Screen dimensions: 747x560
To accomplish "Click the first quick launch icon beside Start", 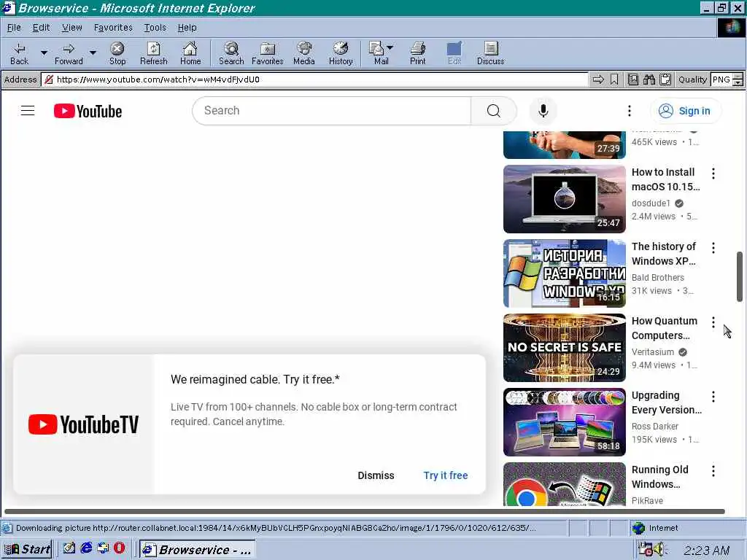I will tap(69, 548).
